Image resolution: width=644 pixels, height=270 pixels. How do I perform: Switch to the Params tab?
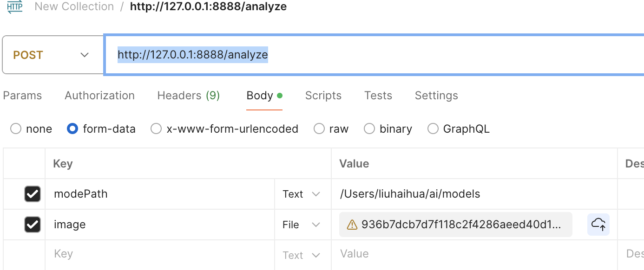22,96
